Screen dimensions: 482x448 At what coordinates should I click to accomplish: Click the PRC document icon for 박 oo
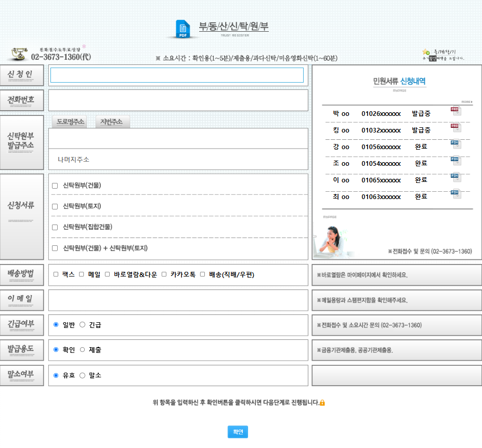(455, 111)
